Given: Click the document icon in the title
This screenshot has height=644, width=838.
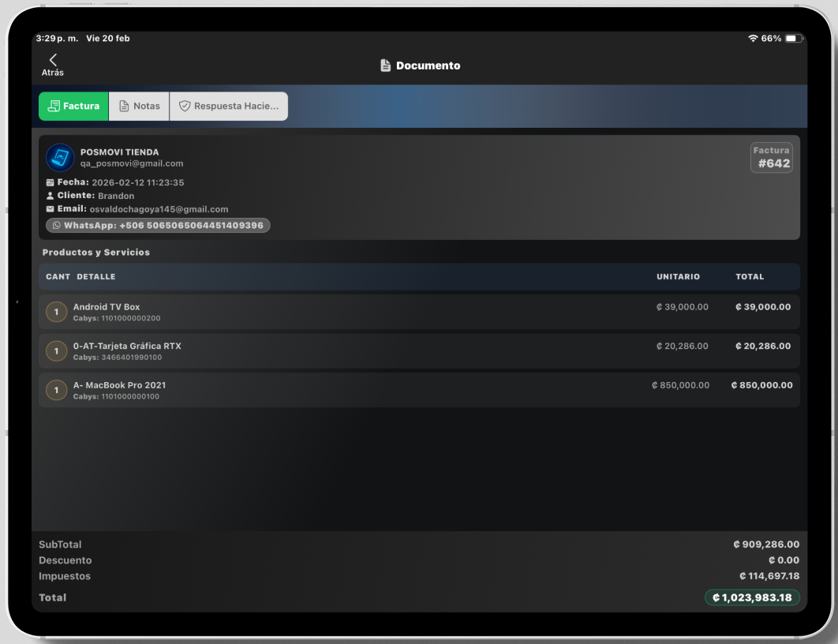Looking at the screenshot, I should [x=385, y=66].
